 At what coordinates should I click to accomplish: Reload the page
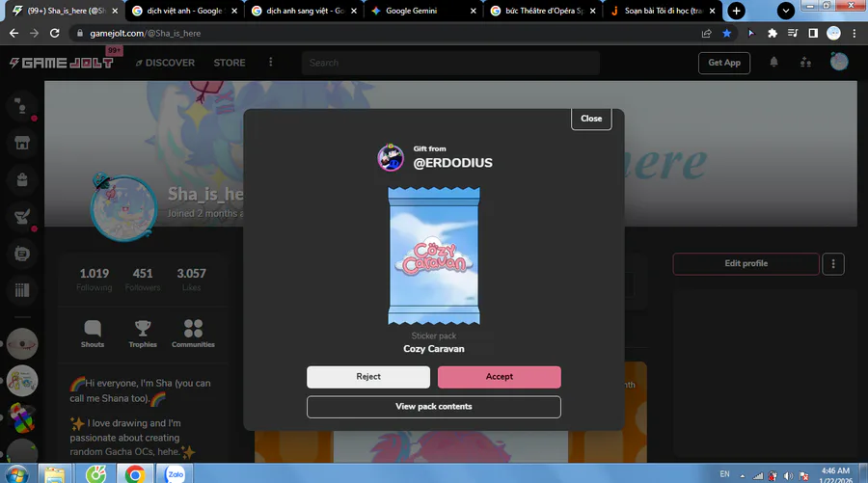pyautogui.click(x=54, y=33)
